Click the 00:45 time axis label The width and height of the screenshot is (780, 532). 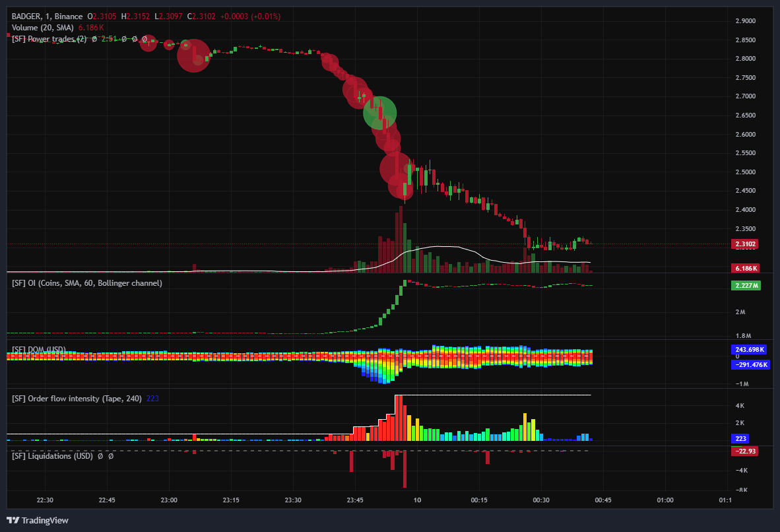(x=603, y=500)
